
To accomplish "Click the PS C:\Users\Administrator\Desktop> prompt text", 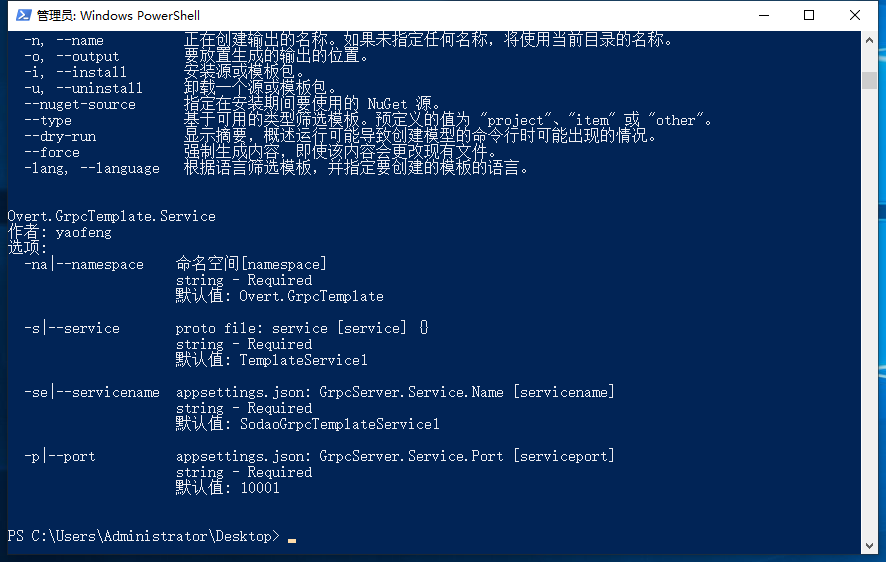I will coord(144,536).
